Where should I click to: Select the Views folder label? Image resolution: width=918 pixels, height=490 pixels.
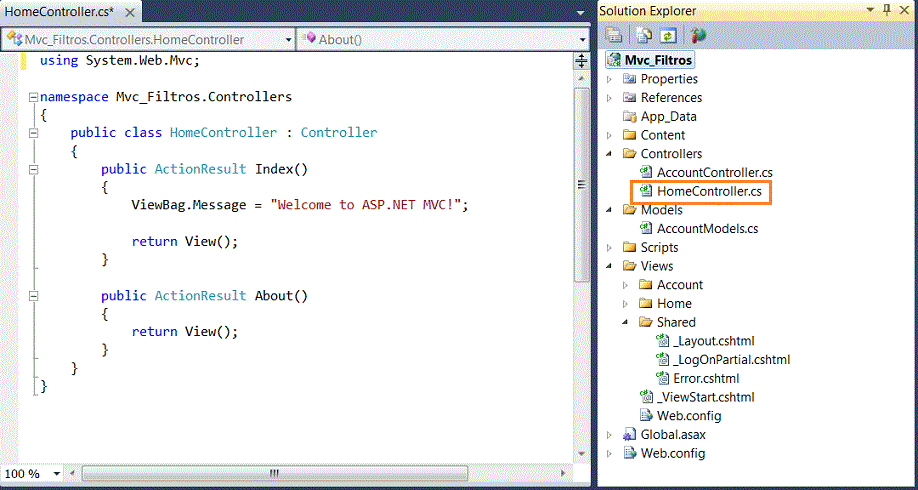click(657, 266)
